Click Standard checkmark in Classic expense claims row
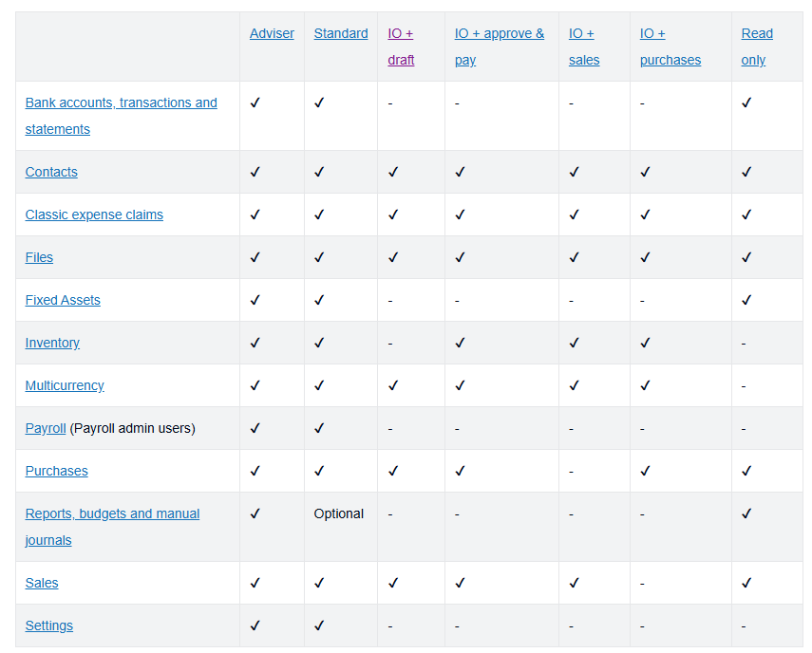The height and width of the screenshot is (653, 812). click(319, 215)
